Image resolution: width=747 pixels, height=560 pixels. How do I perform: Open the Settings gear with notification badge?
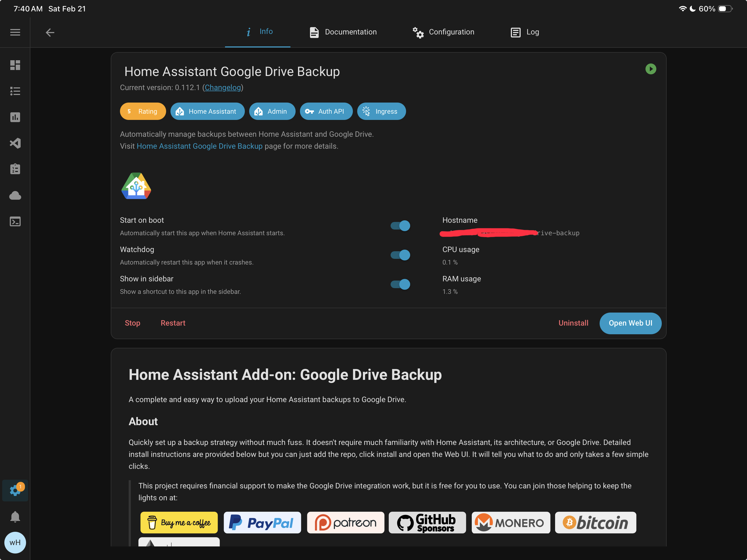tap(15, 490)
